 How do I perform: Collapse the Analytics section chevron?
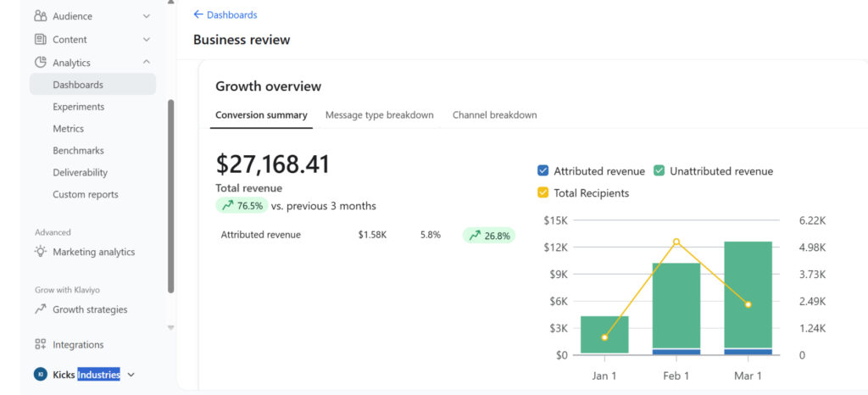(146, 62)
